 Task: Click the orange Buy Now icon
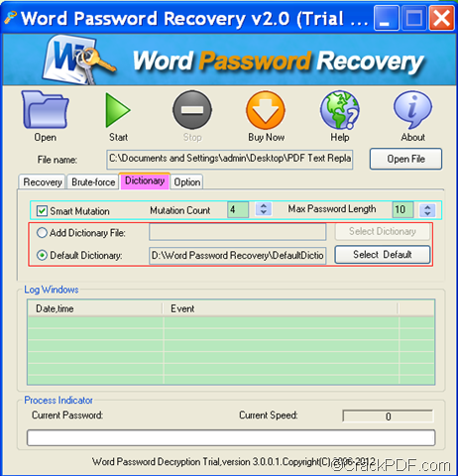266,110
